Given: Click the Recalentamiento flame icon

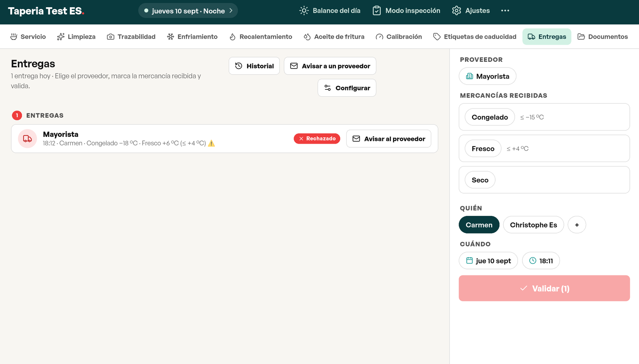Looking at the screenshot, I should (232, 37).
